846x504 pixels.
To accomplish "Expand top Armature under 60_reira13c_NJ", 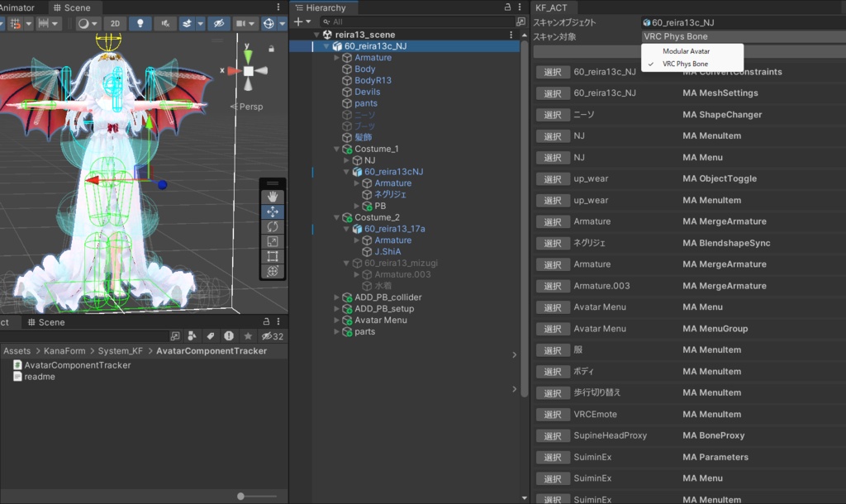I will pos(337,57).
